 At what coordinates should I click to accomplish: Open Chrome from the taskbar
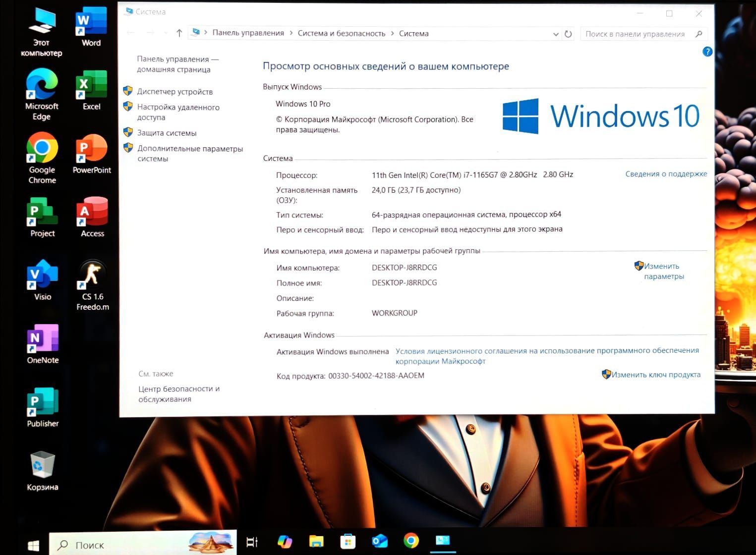coord(411,541)
